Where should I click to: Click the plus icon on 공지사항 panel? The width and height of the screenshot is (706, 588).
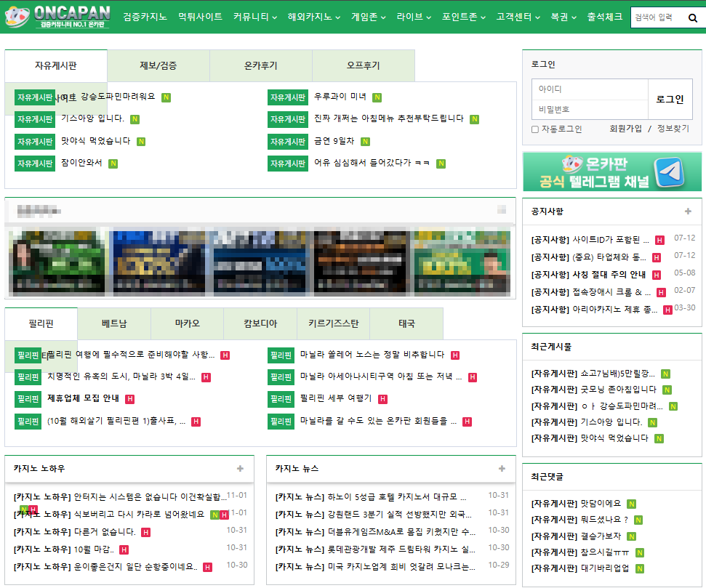pyautogui.click(x=689, y=212)
